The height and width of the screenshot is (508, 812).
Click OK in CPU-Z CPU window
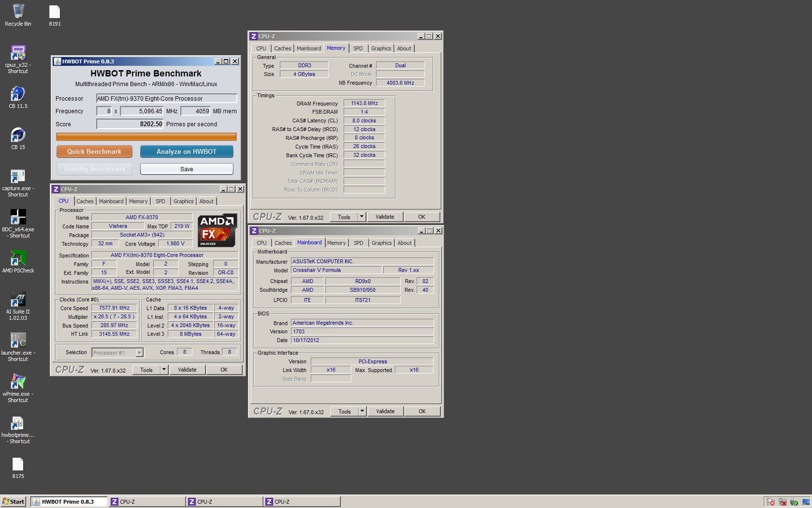coord(224,370)
